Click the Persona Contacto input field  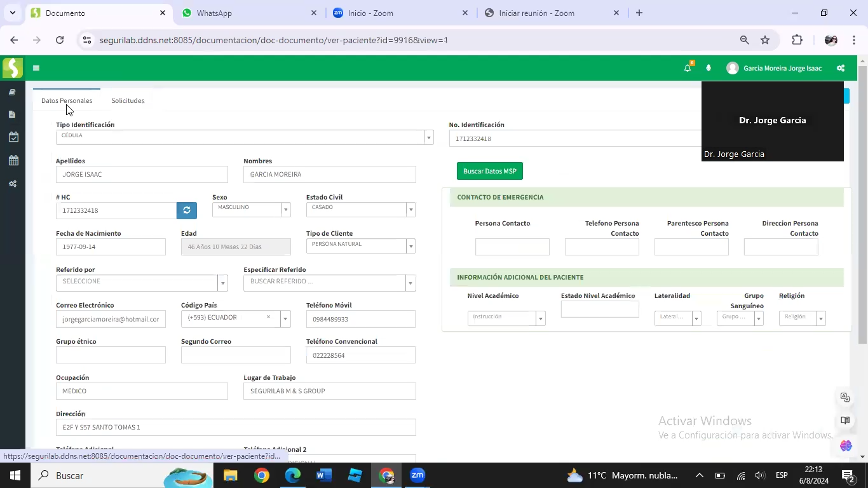(512, 247)
